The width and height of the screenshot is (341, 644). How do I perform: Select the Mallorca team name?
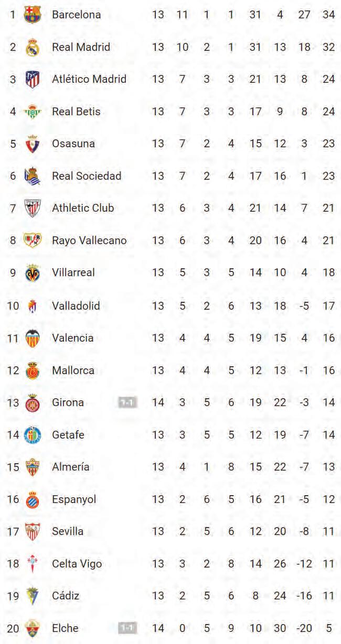click(73, 370)
